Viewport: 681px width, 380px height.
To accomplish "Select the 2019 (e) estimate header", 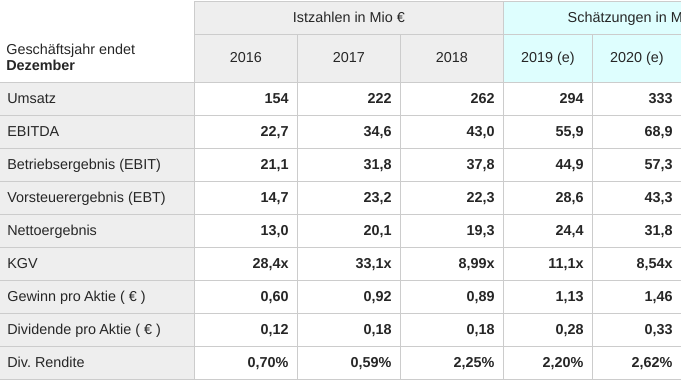I will [548, 58].
